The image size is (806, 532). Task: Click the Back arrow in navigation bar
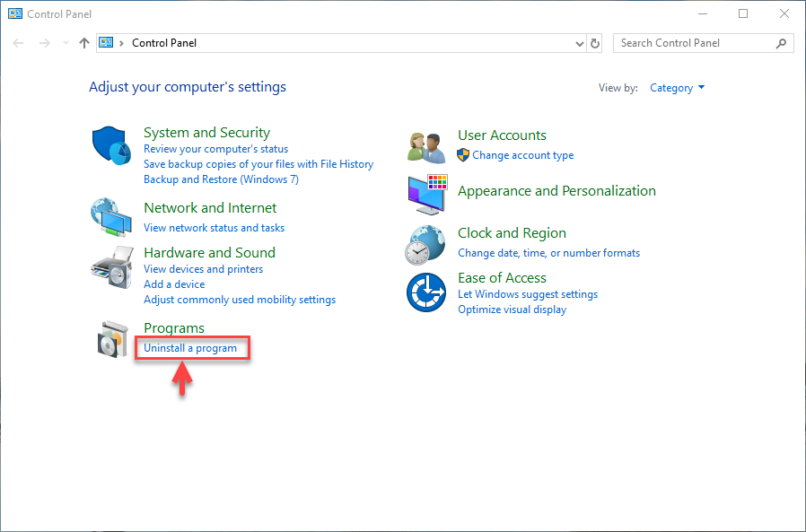(x=19, y=43)
